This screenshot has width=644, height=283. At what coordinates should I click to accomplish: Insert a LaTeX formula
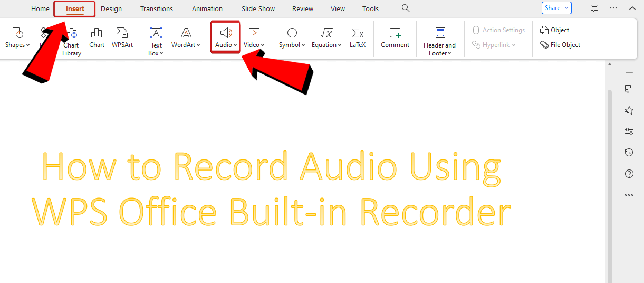(358, 38)
